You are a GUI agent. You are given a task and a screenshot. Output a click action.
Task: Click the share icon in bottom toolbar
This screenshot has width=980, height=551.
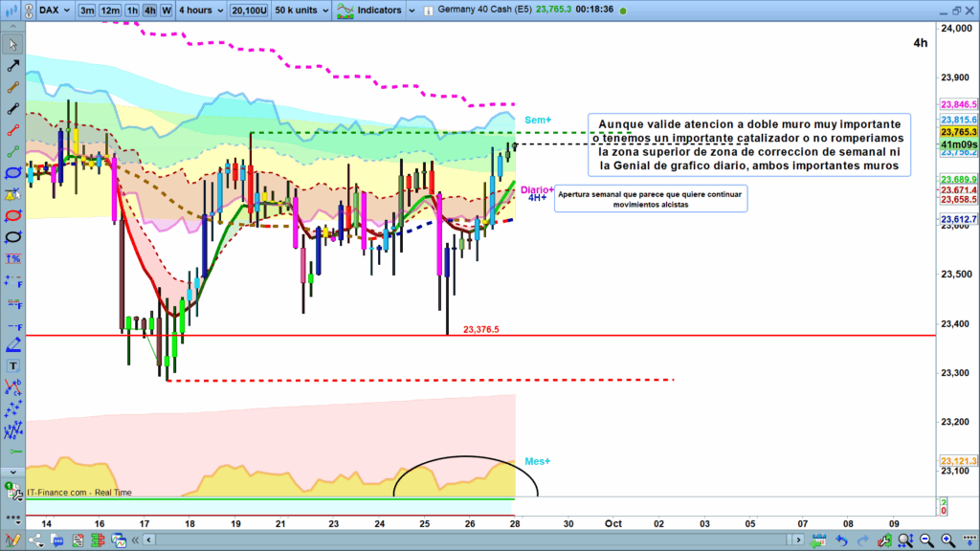tap(35, 541)
